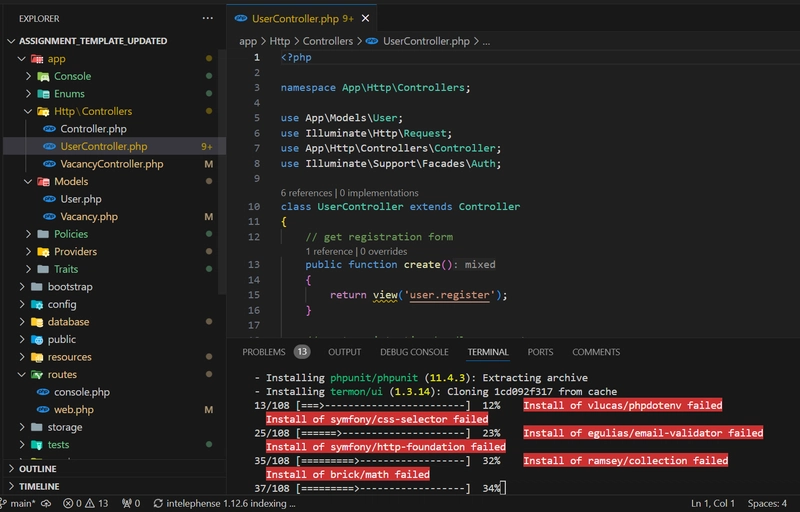
Task: Collapse the app folder
Action: [21, 59]
